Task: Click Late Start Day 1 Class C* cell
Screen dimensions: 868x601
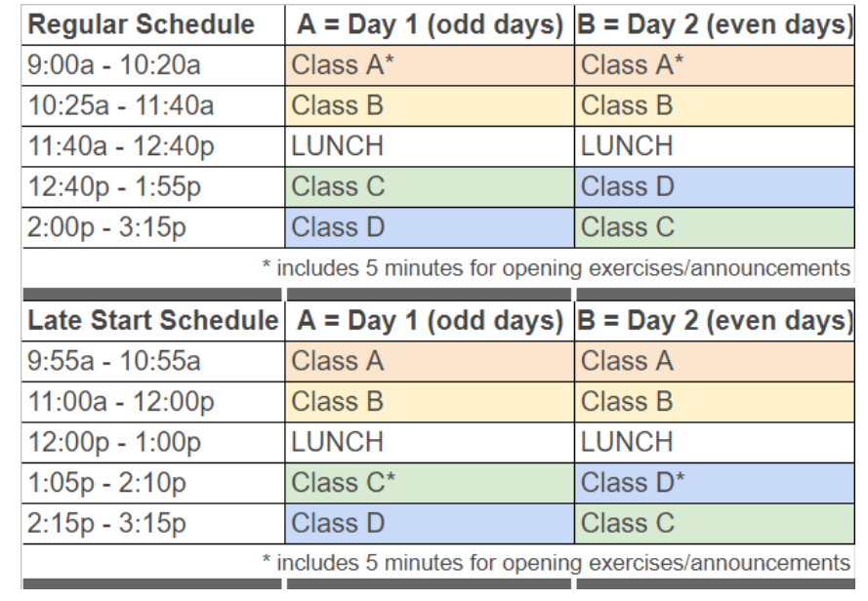Action: point(429,482)
